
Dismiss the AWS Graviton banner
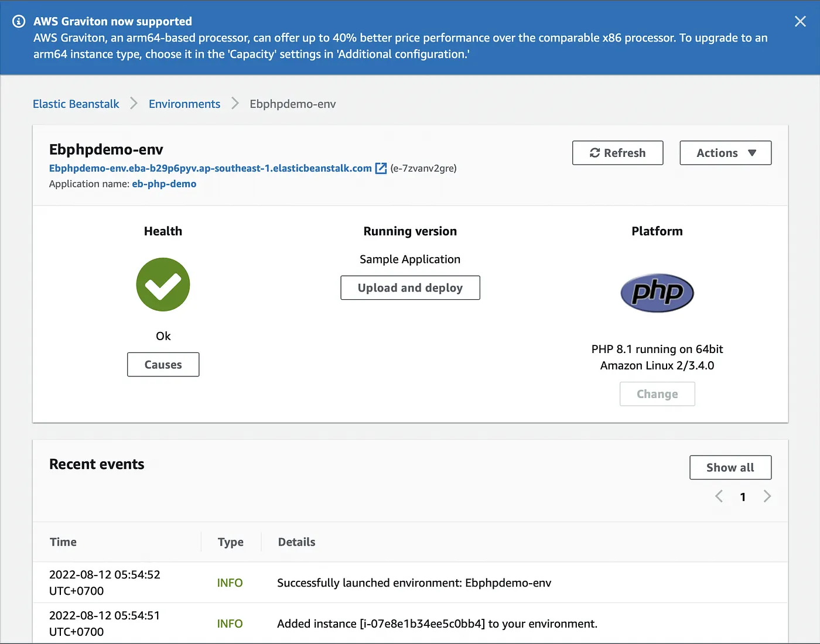(x=800, y=22)
